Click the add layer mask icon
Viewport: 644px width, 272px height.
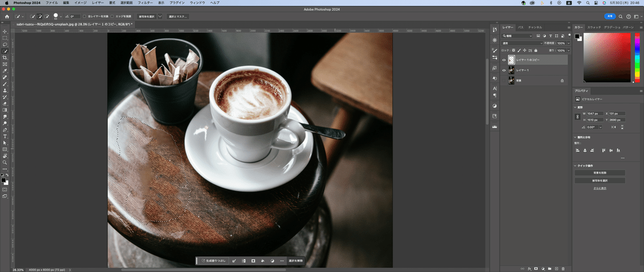coord(536,268)
